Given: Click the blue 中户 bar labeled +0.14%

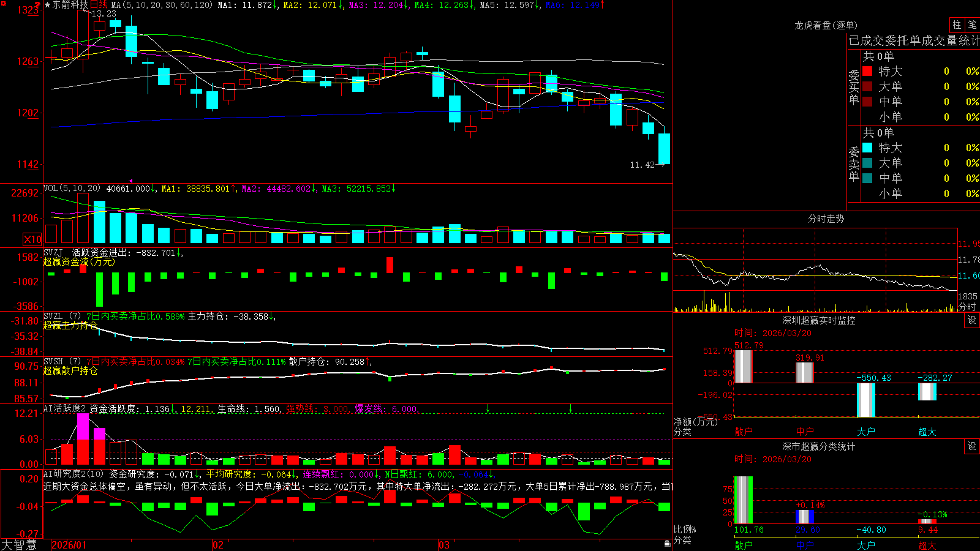Looking at the screenshot, I should tap(804, 517).
